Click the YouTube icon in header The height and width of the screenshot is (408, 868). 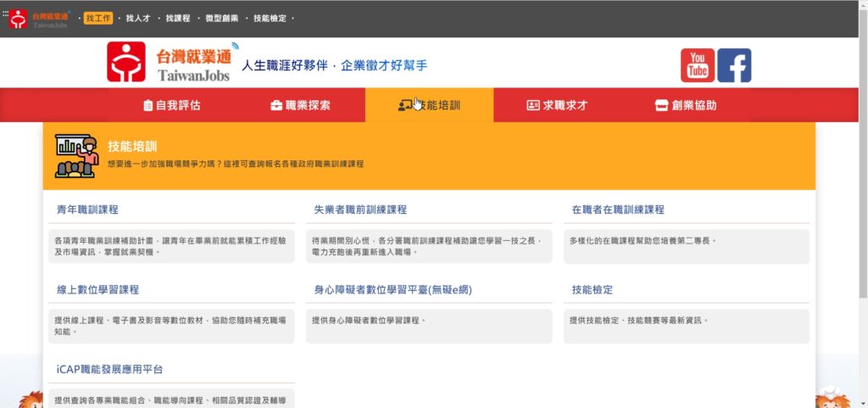697,65
